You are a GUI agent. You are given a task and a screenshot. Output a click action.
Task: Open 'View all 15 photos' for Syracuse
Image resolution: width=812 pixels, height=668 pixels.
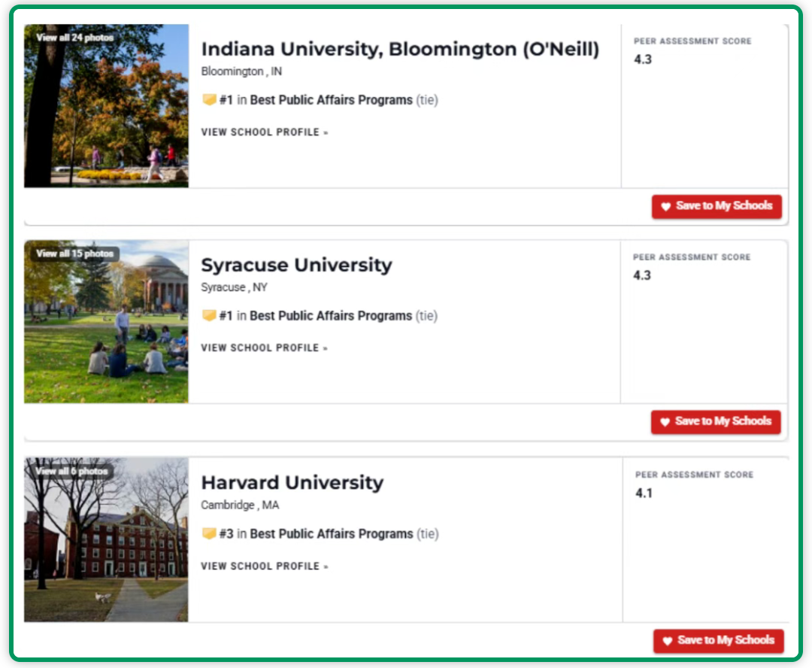point(74,254)
